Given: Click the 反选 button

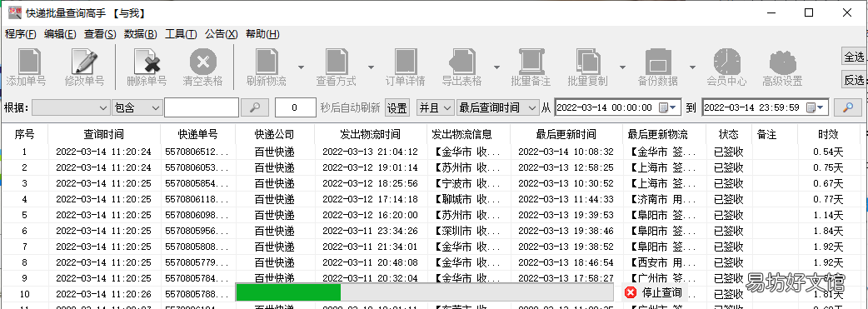Looking at the screenshot, I should [854, 80].
